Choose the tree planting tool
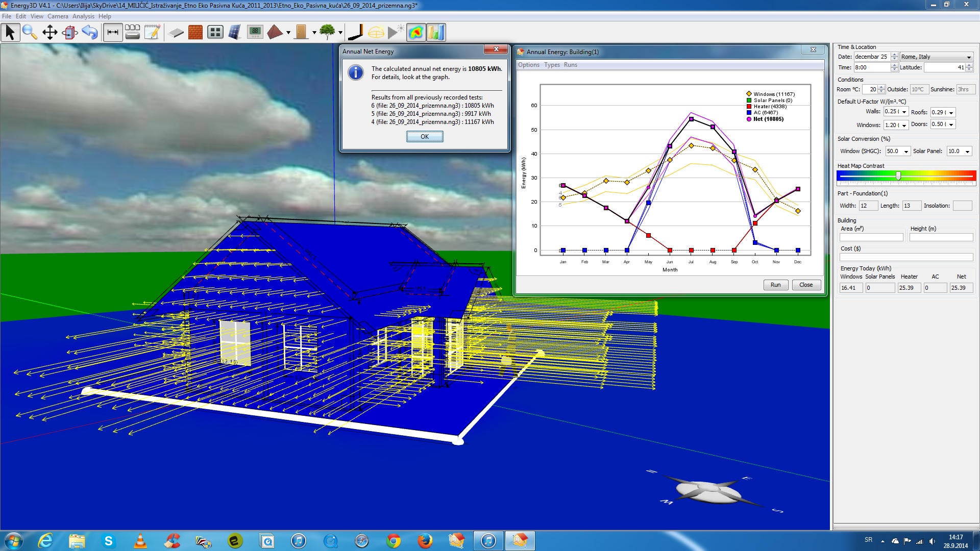The height and width of the screenshot is (551, 980). pos(327,33)
